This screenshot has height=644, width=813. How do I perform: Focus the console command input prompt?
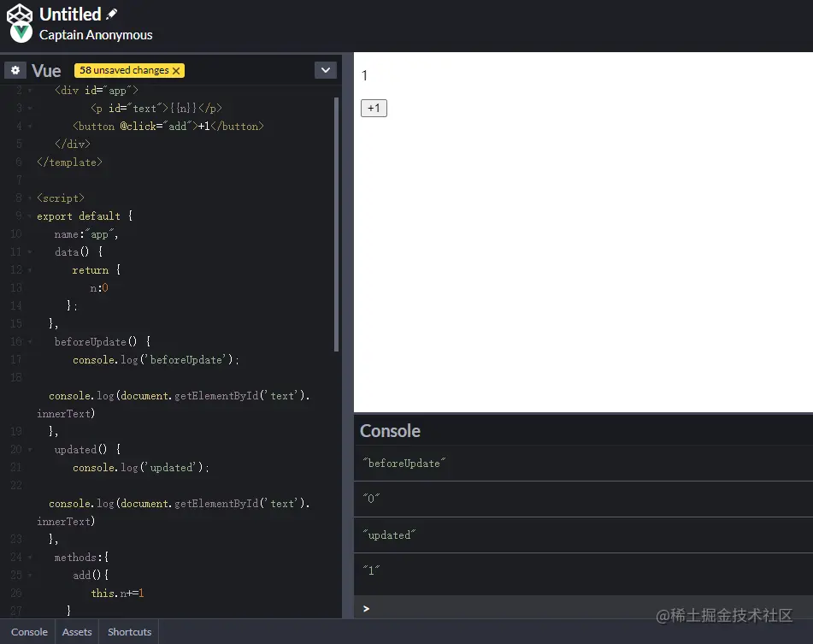583,608
